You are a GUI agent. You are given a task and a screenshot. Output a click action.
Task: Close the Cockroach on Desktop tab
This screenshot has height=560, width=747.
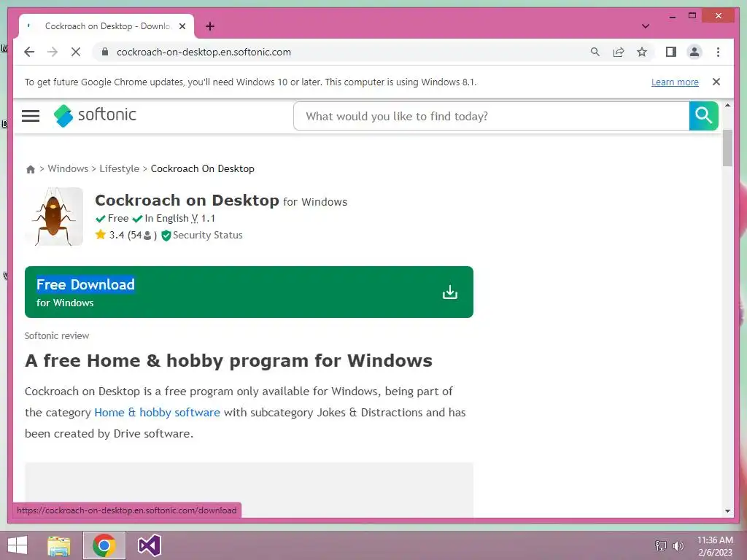(x=182, y=26)
